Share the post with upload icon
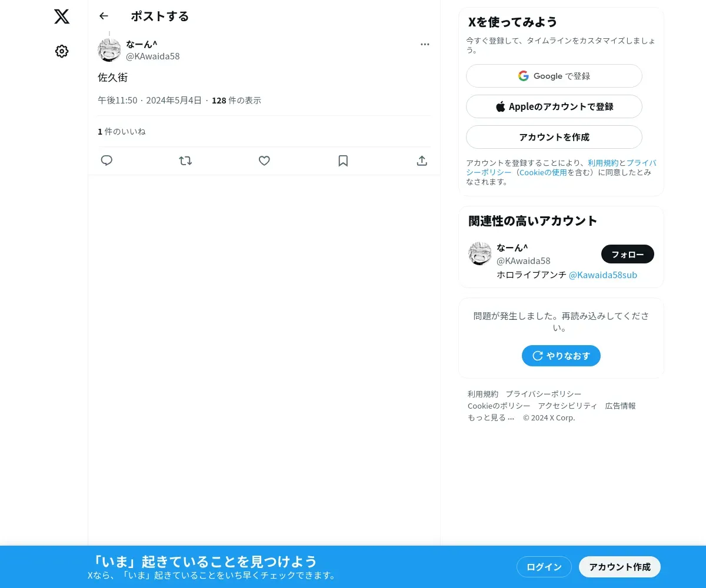 (422, 161)
